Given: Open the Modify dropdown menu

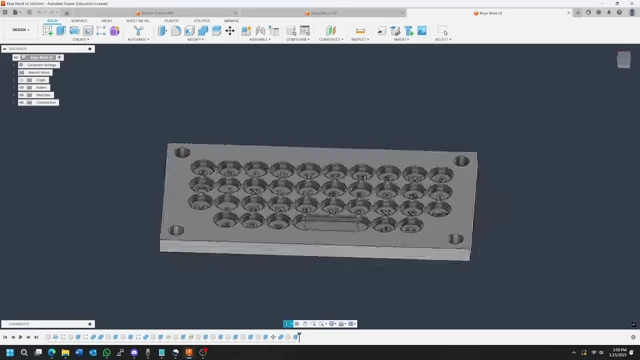Looking at the screenshot, I should coord(196,40).
